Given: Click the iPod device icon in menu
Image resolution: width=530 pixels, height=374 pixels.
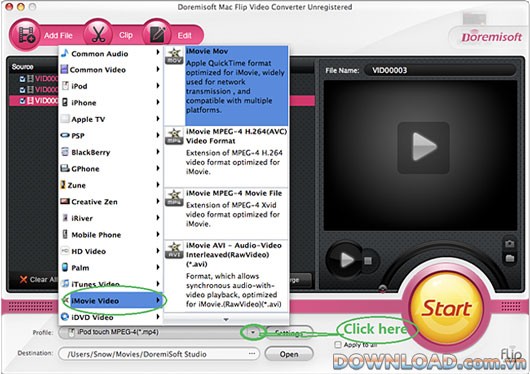Looking at the screenshot, I should pyautogui.click(x=65, y=86).
